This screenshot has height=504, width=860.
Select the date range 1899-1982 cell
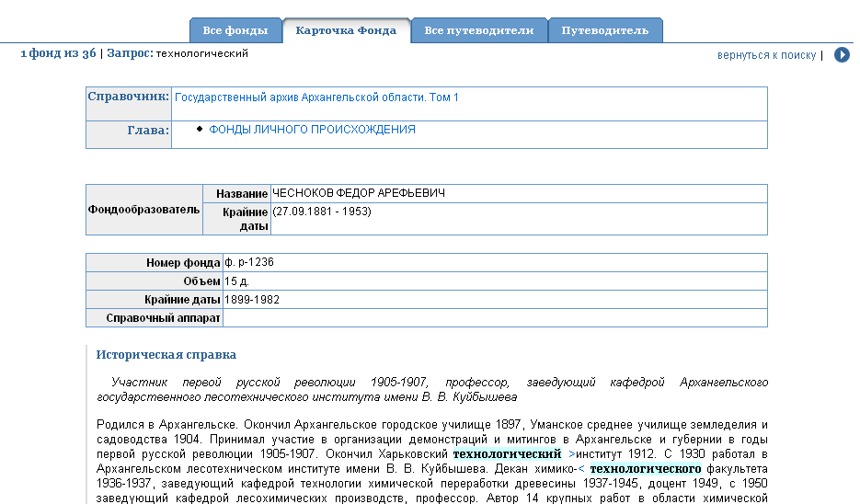[252, 299]
